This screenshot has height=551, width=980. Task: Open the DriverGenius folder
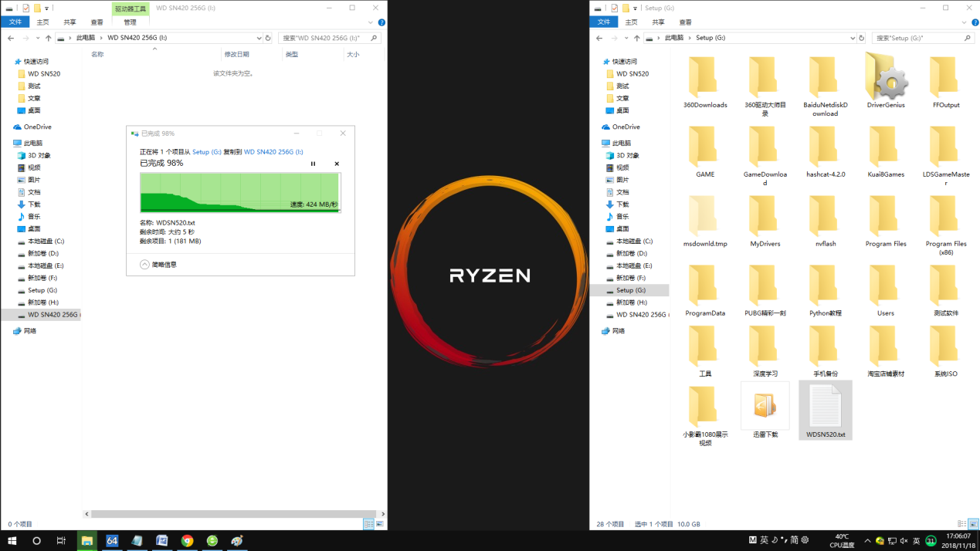click(885, 82)
